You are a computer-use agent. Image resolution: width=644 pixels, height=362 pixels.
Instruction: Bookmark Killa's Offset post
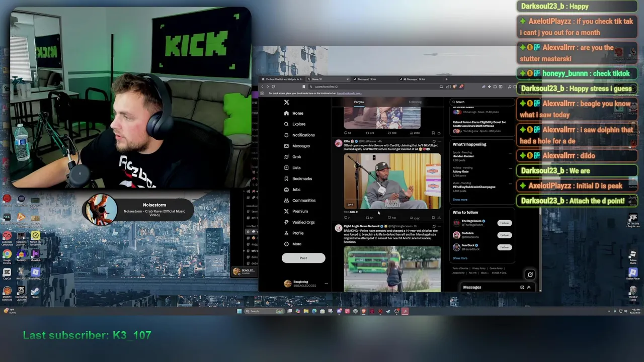pos(433,218)
